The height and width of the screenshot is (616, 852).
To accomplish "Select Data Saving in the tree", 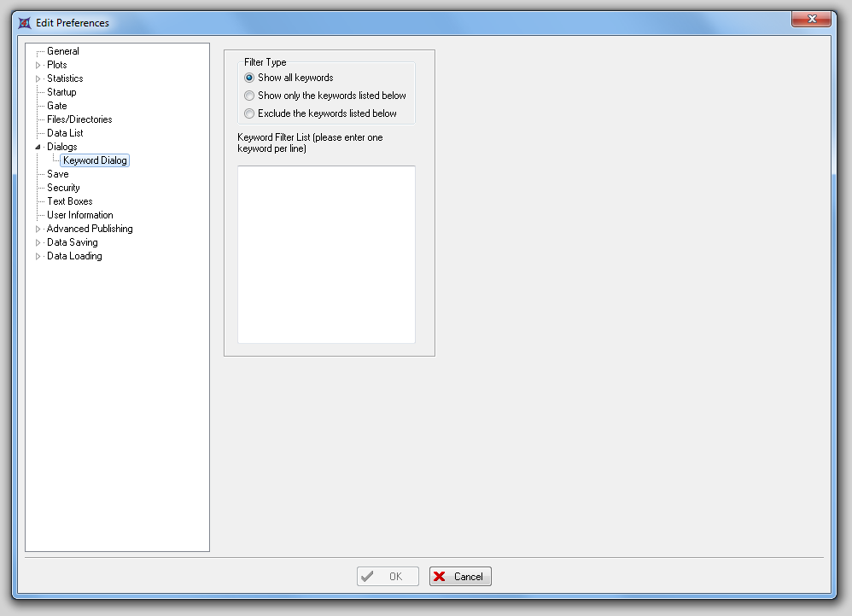I will tap(73, 242).
